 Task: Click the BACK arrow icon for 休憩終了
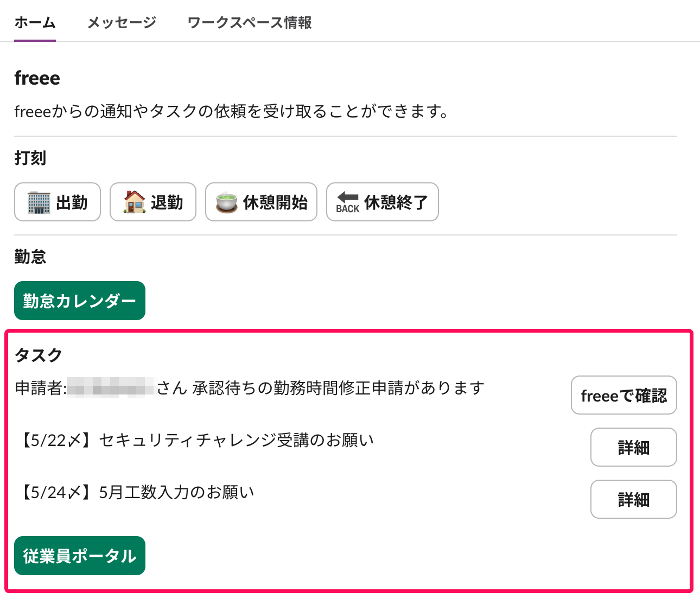tap(347, 202)
